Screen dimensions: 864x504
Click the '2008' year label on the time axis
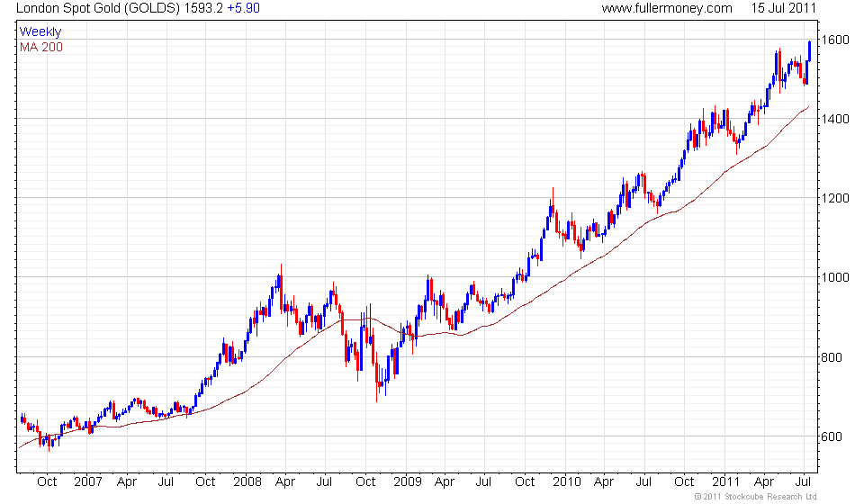pyautogui.click(x=247, y=482)
